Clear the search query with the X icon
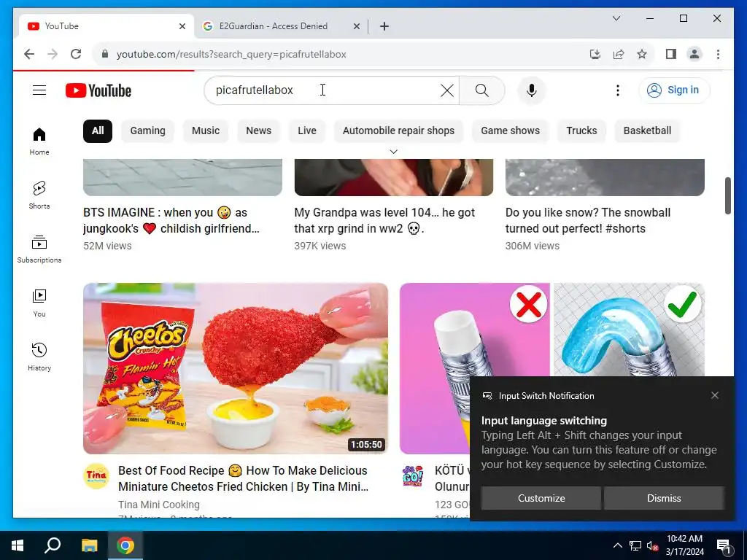 point(447,90)
